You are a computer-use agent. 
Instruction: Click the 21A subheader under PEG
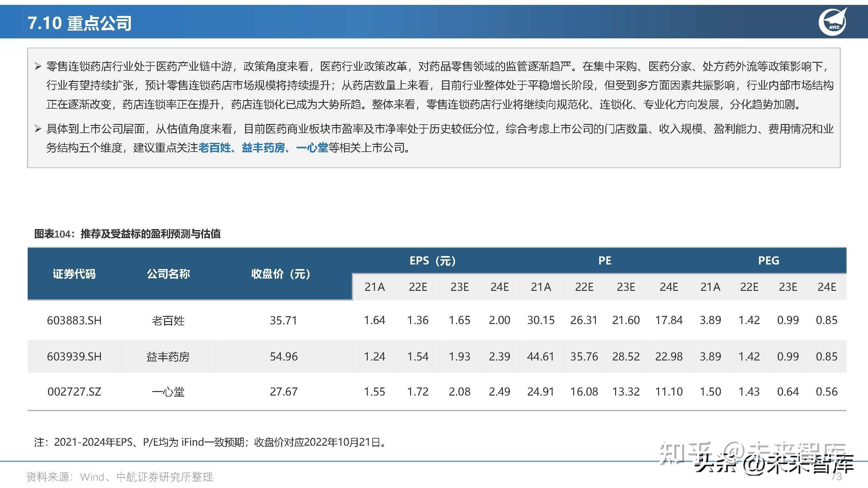tap(710, 287)
